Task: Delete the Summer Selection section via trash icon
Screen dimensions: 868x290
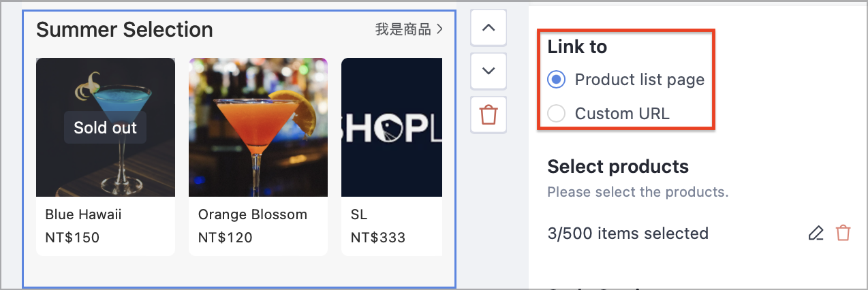Action: tap(489, 114)
